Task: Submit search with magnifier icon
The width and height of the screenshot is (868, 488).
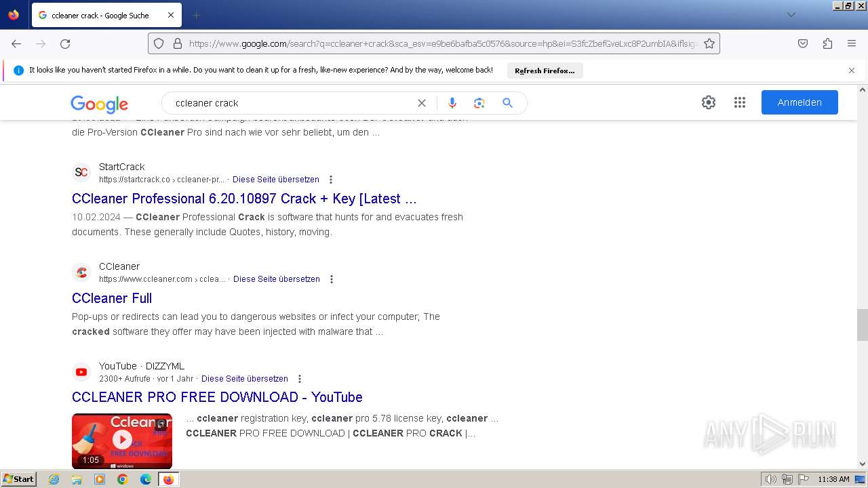Action: tap(507, 103)
